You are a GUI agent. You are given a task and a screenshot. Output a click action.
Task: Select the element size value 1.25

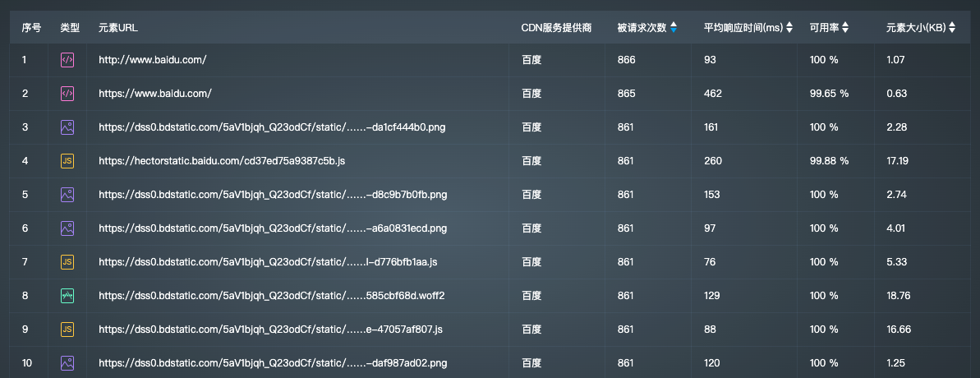895,363
